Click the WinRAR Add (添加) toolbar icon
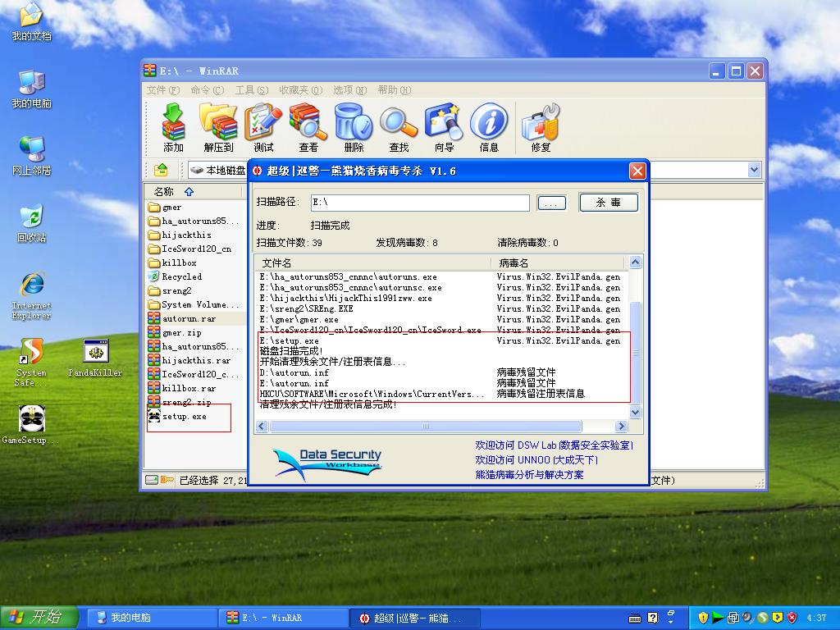The image size is (840, 630). (x=173, y=128)
